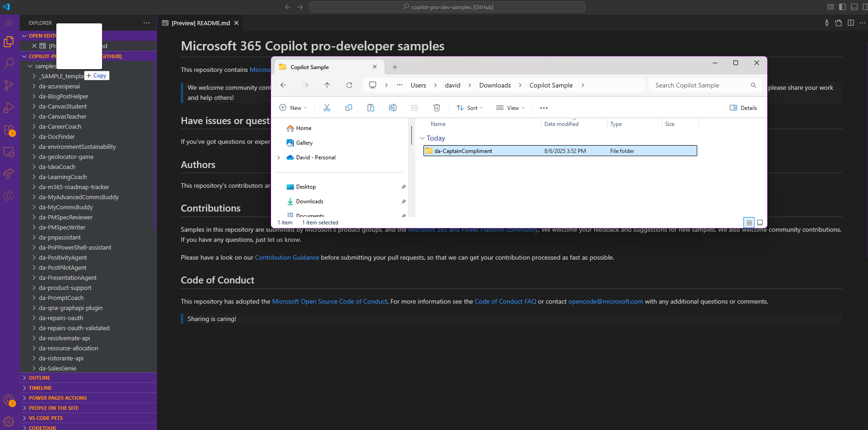Toggle the File Explorer Details pane
868x430 pixels.
pyautogui.click(x=743, y=108)
